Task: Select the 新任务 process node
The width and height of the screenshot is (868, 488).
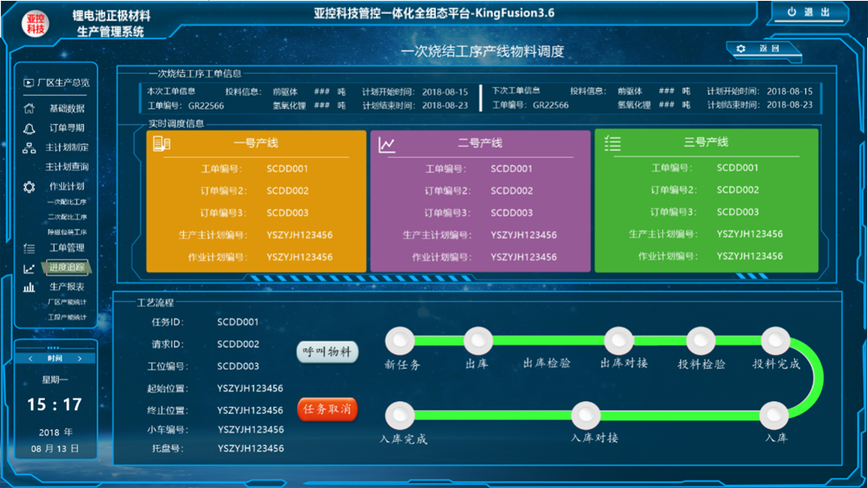Action: pos(400,341)
